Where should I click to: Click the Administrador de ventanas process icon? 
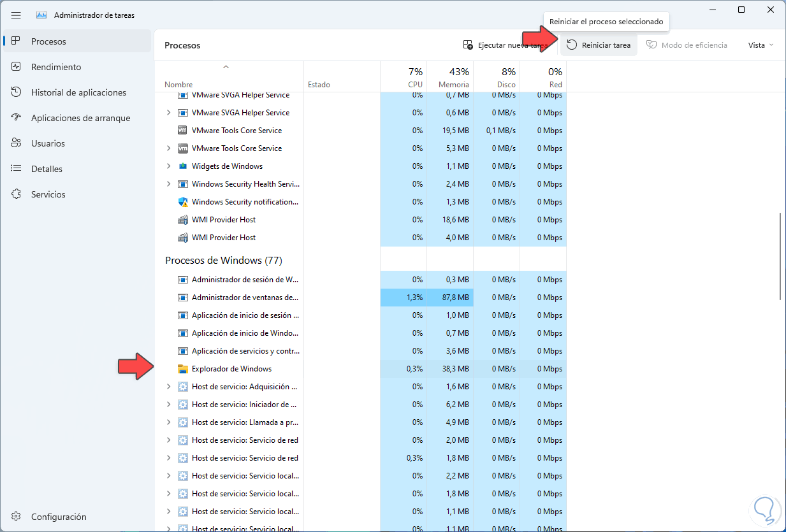(182, 298)
